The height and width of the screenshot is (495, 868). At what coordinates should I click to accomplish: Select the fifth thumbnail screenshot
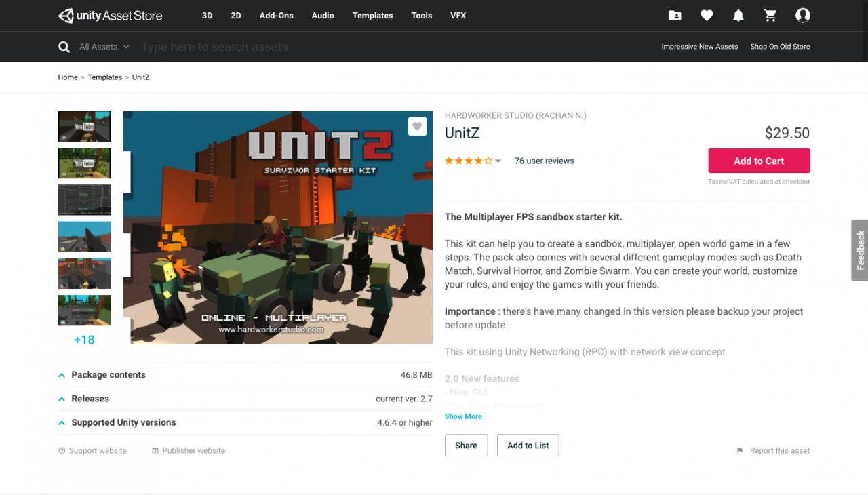coord(85,274)
